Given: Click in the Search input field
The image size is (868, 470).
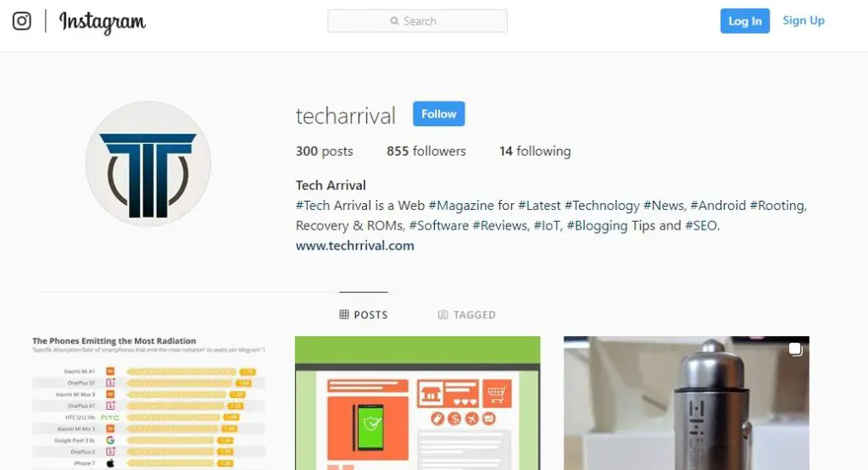Looking at the screenshot, I should coord(417,21).
